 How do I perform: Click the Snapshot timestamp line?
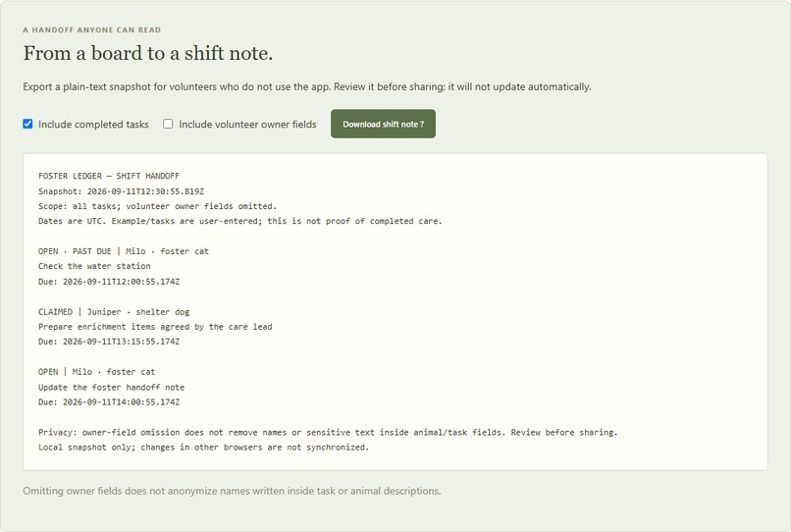[x=121, y=191]
